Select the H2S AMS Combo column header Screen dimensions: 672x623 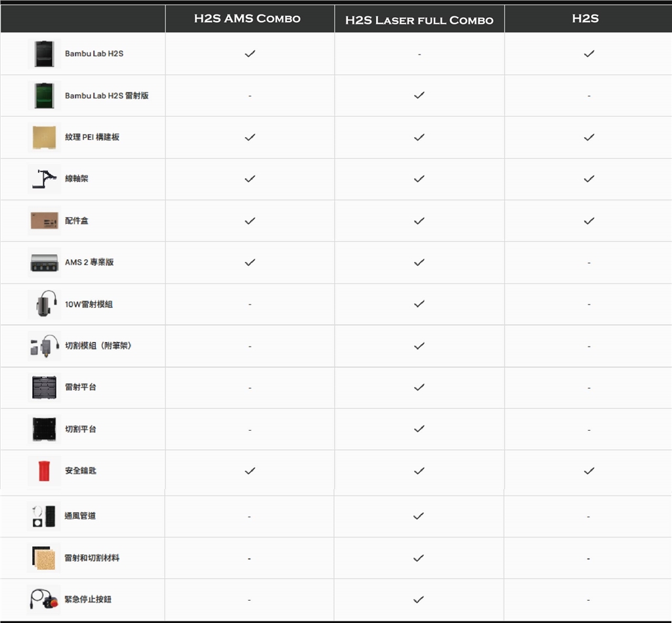(x=247, y=18)
